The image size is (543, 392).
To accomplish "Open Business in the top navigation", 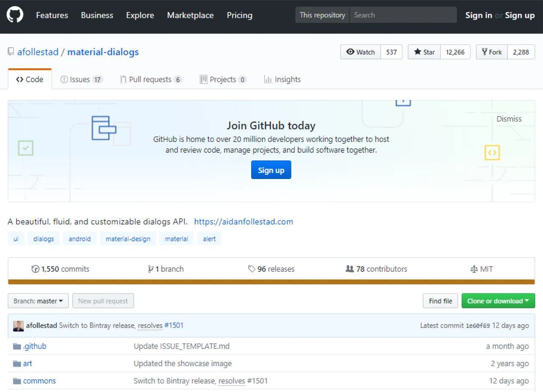I will [x=97, y=15].
